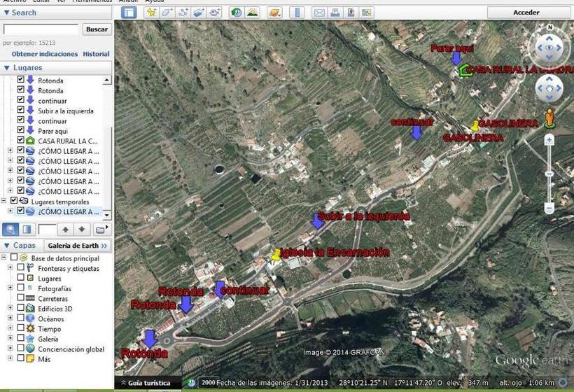Collapse the Base de datos principal node
This screenshot has height=392, width=574.
pyautogui.click(x=3, y=258)
